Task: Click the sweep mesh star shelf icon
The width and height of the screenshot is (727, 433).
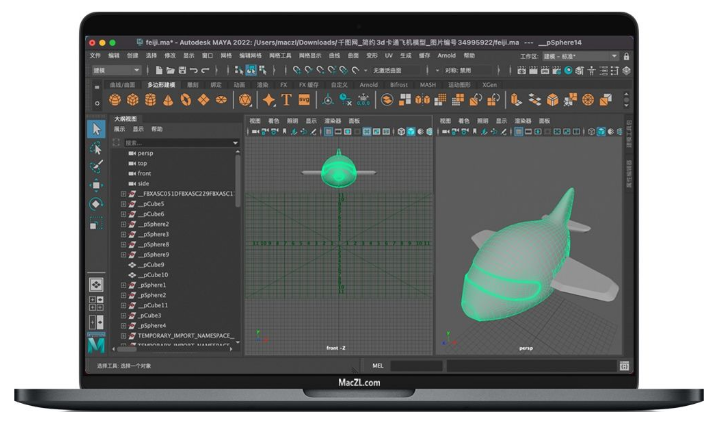Action: pos(268,100)
